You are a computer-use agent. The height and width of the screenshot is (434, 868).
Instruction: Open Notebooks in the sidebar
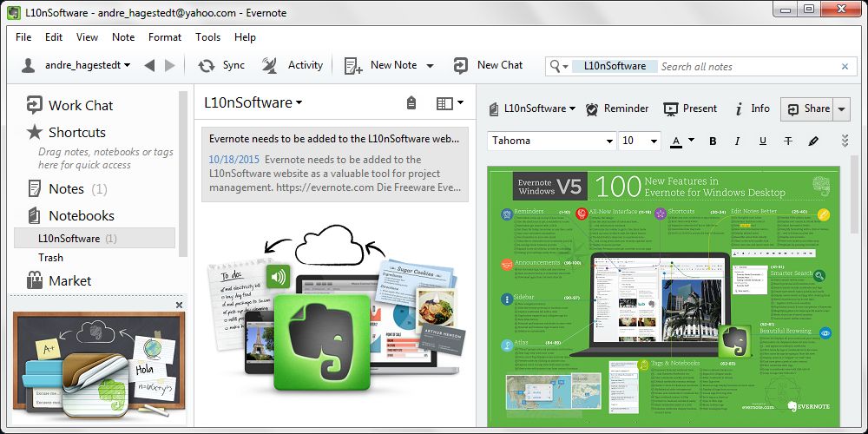[71, 215]
